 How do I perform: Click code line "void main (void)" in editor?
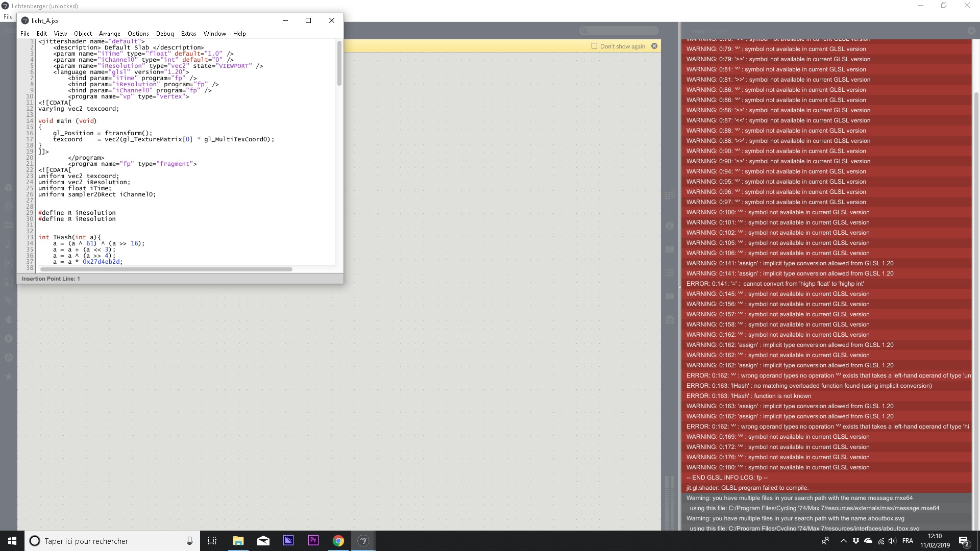(x=67, y=121)
